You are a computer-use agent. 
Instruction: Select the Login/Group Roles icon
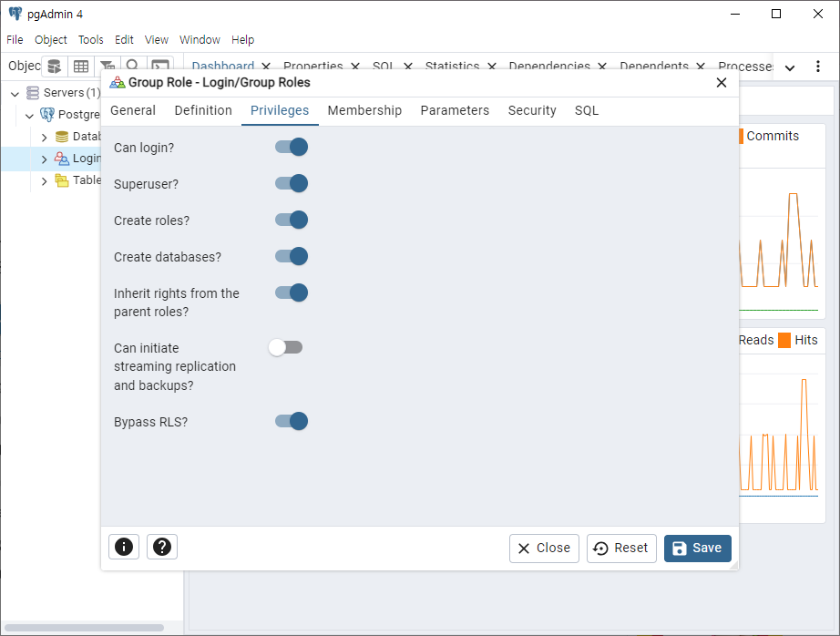[62, 159]
